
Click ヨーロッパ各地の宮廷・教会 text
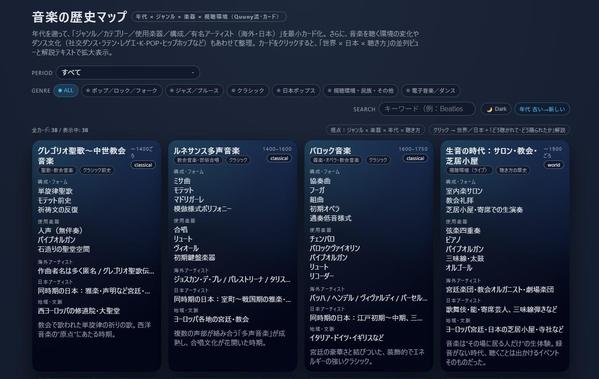click(211, 319)
